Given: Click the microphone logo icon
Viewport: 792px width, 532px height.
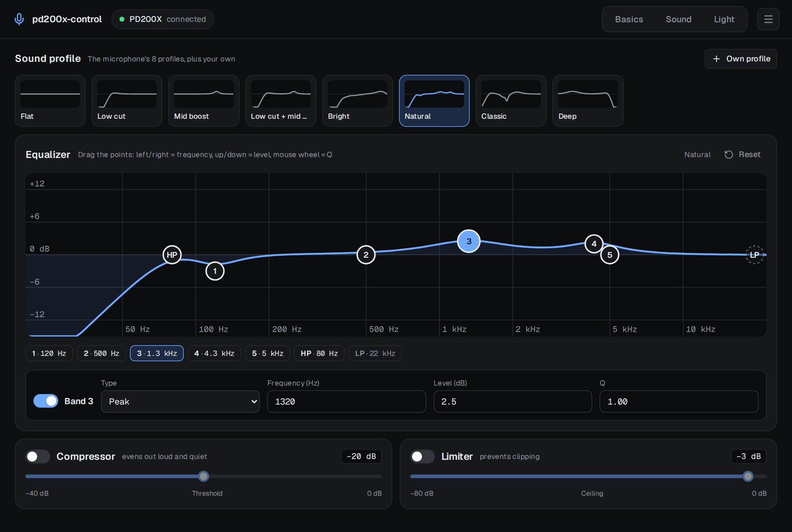Looking at the screenshot, I should pyautogui.click(x=19, y=19).
